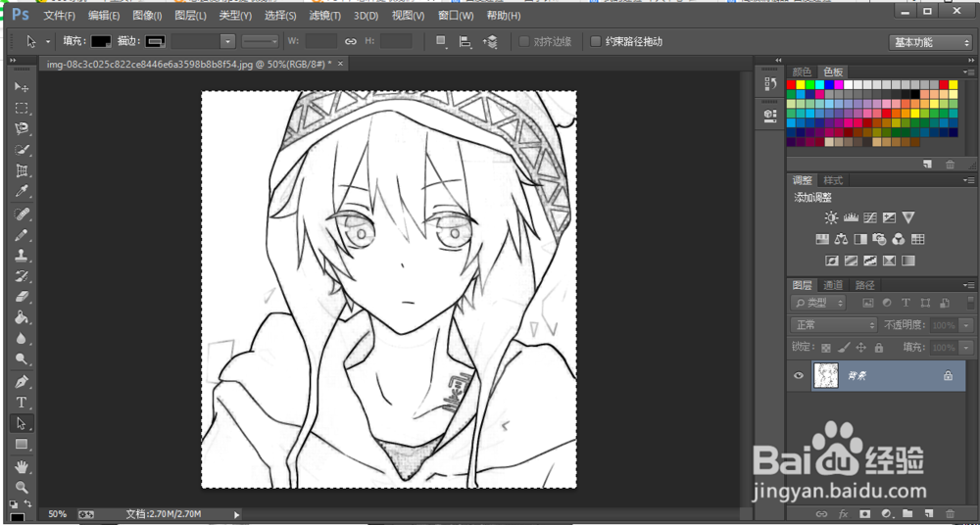Open the History panel icon
Viewport: 980px width, 525px height.
point(770,84)
